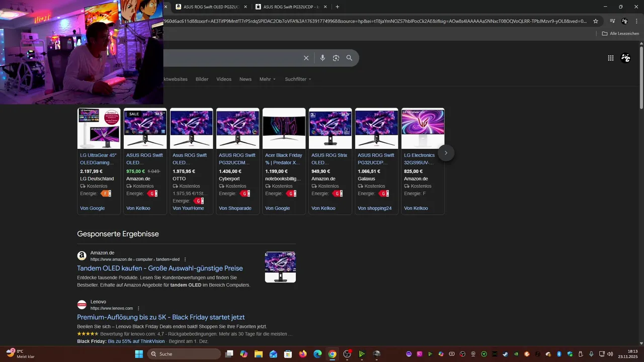Switch to the Videos results tab
The height and width of the screenshot is (362, 644).
click(x=224, y=79)
